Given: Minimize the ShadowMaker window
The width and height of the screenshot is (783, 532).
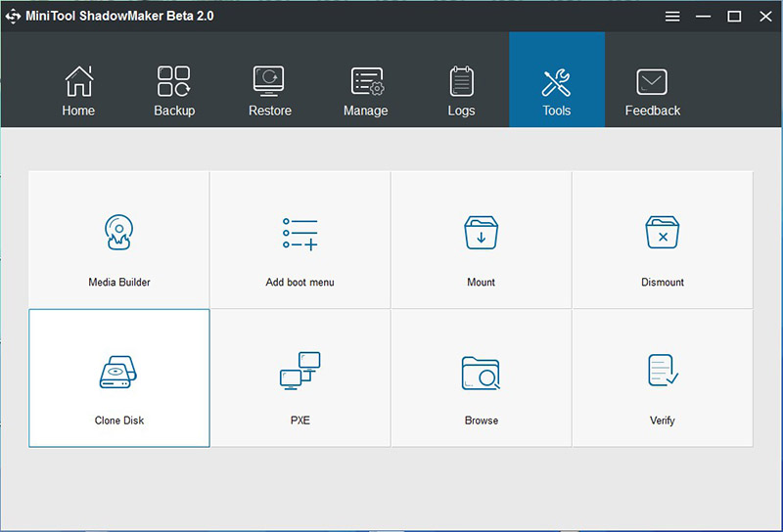Looking at the screenshot, I should pos(704,16).
